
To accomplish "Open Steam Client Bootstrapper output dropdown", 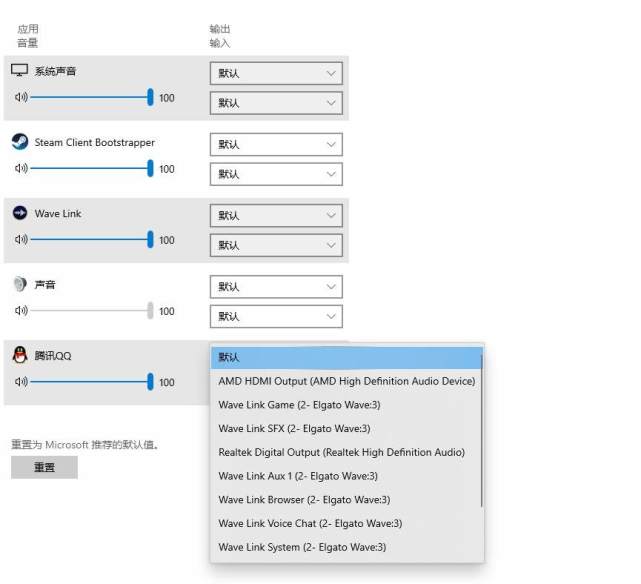I will coord(276,145).
